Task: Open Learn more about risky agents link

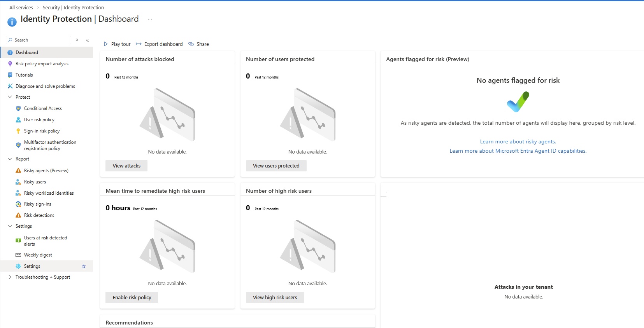Action: (x=518, y=142)
